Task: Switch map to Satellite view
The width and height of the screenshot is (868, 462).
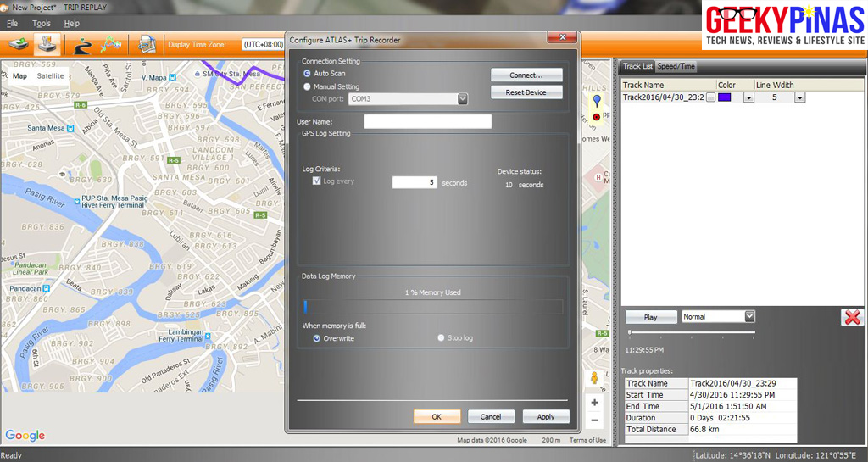Action: 50,75
